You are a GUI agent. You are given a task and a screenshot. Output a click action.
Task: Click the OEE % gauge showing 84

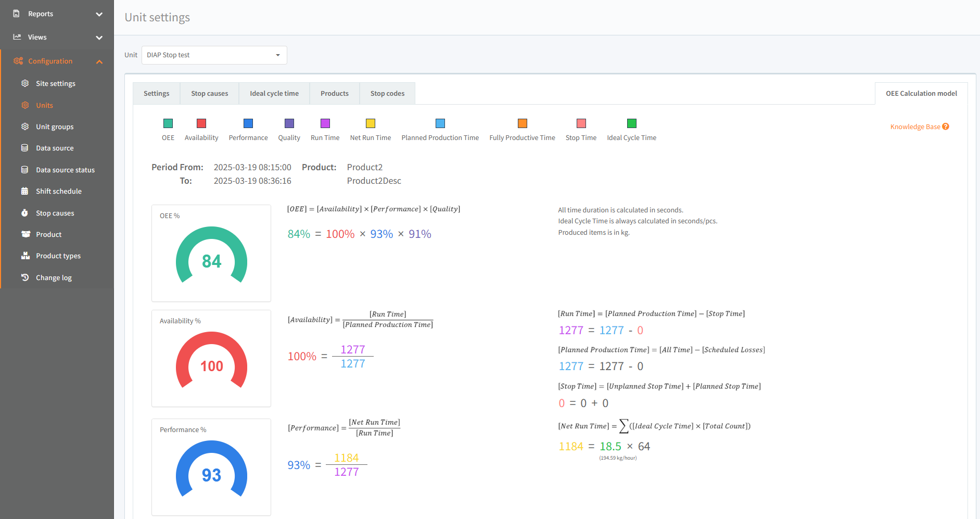point(211,255)
